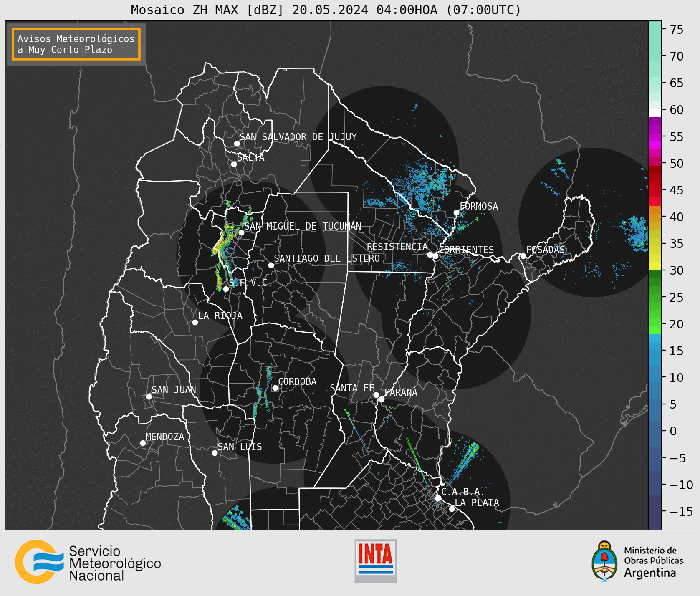Click the yellow 30 dBZ color band
This screenshot has width=700, height=596.
[655, 266]
